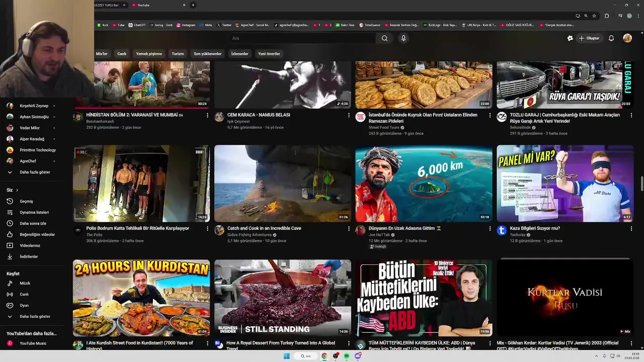The image size is (644, 362).
Task: Click Instagram bookmark in bookmarks bar
Action: (186, 25)
